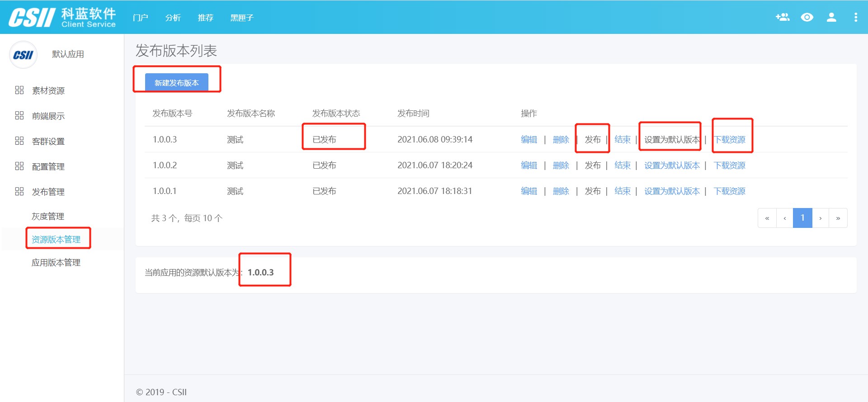Click grid icon beside 前端展示
868x402 pixels.
[x=19, y=115]
